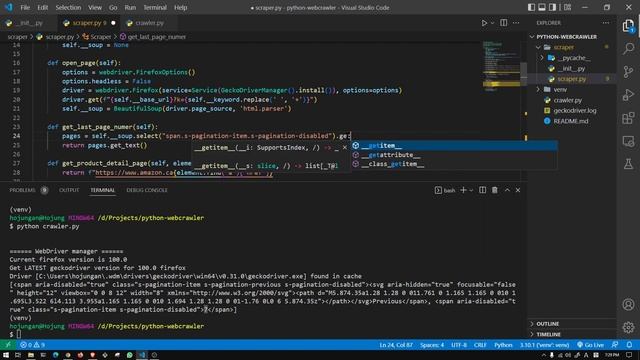Close the bottom terminal panel
Screen dimensions: 640x360
pos(518,190)
